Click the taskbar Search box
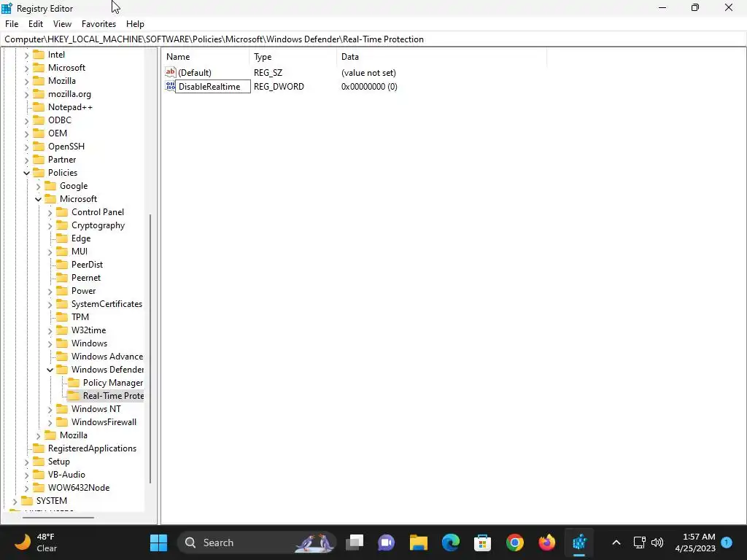Viewport: 747px width, 560px height. tap(258, 542)
